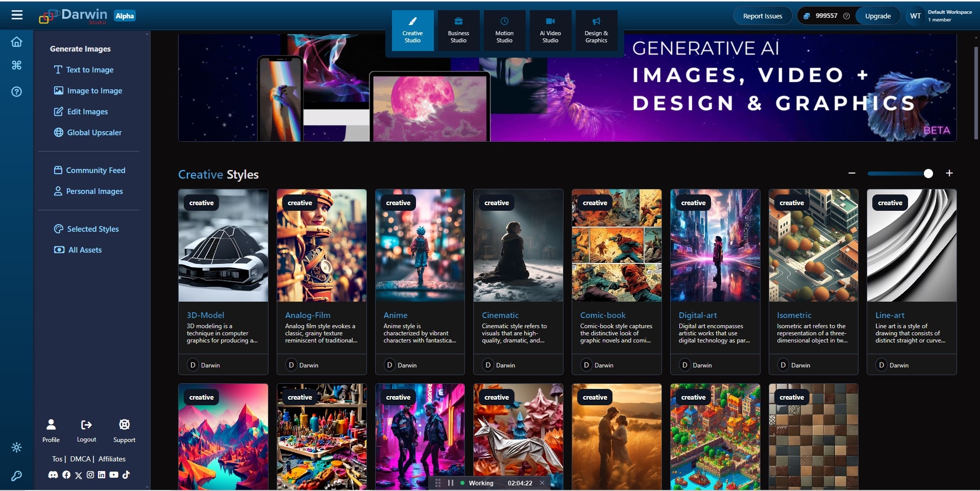
Task: Select the Anime style card
Action: pyautogui.click(x=420, y=282)
